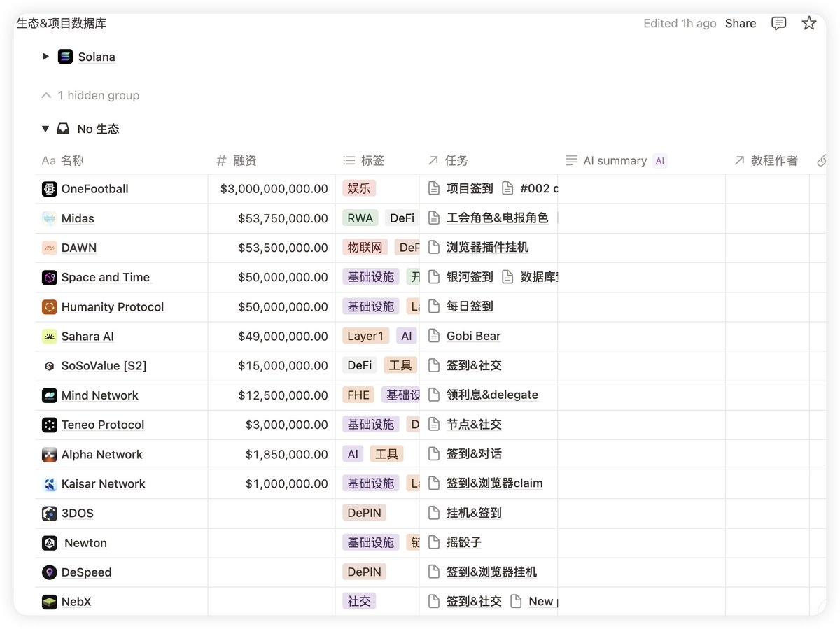Viewport: 840px width, 629px height.
Task: Click the DePIN tag on 3DOS
Action: coord(365,513)
